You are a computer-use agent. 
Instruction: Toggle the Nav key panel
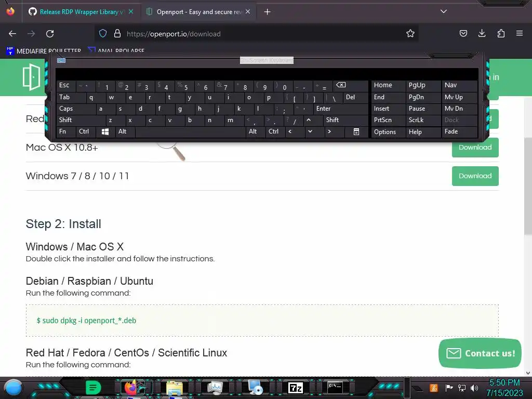point(459,86)
